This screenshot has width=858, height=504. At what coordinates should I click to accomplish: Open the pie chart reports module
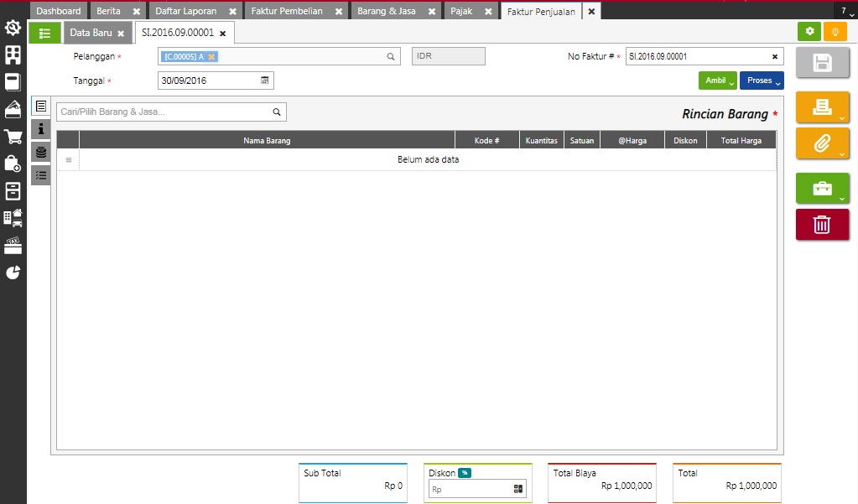pos(13,273)
